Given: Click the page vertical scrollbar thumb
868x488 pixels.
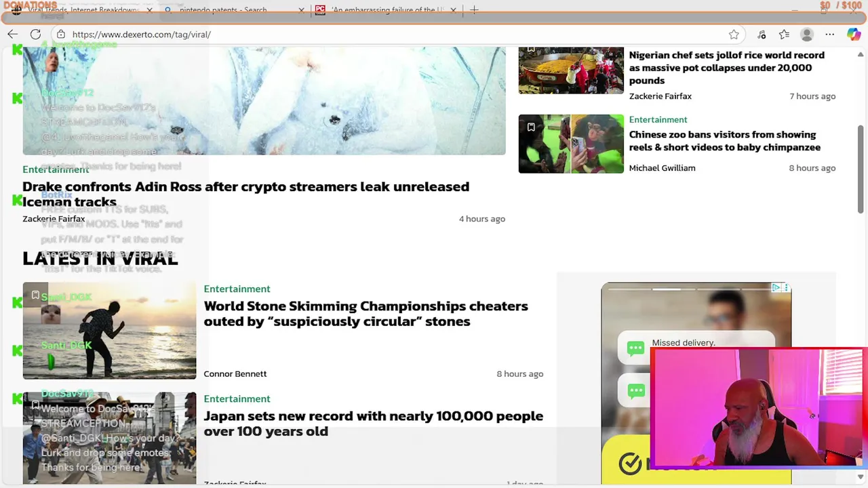Looking at the screenshot, I should (x=861, y=171).
